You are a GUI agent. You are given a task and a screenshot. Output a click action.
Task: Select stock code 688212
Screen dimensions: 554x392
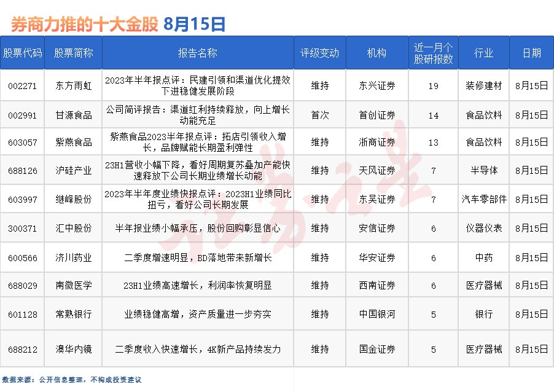[x=22, y=349]
